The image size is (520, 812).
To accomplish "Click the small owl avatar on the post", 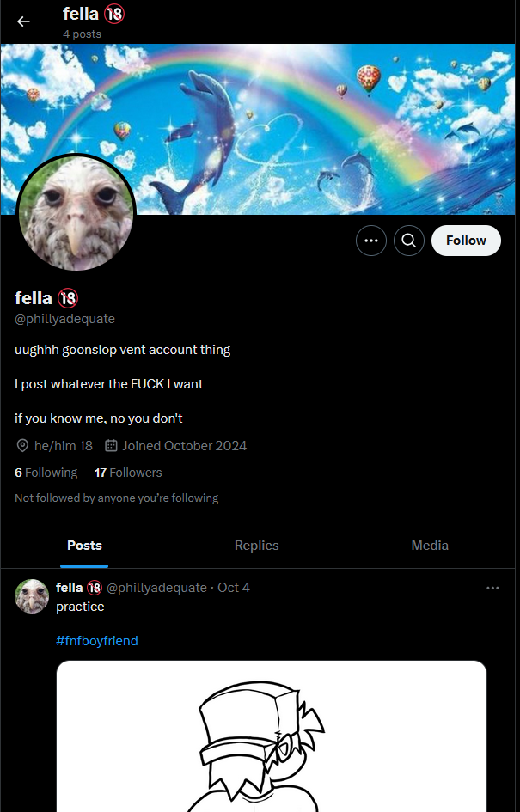I will tap(32, 596).
